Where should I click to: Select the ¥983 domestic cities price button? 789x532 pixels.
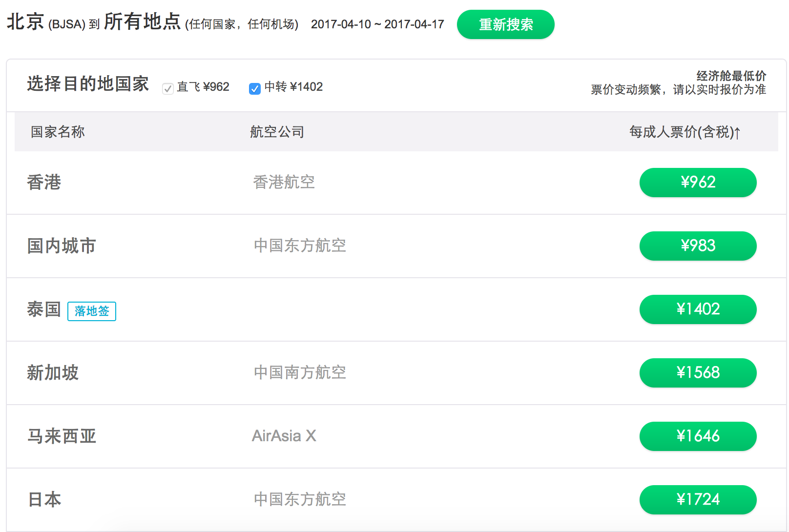coord(698,246)
